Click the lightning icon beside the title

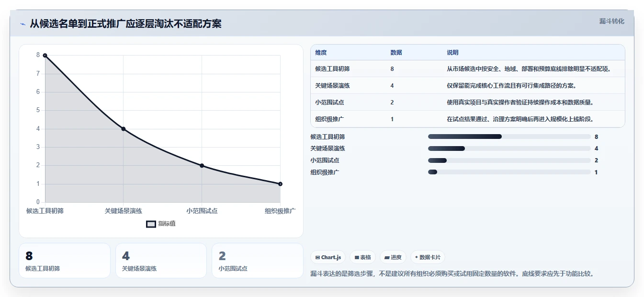23,24
